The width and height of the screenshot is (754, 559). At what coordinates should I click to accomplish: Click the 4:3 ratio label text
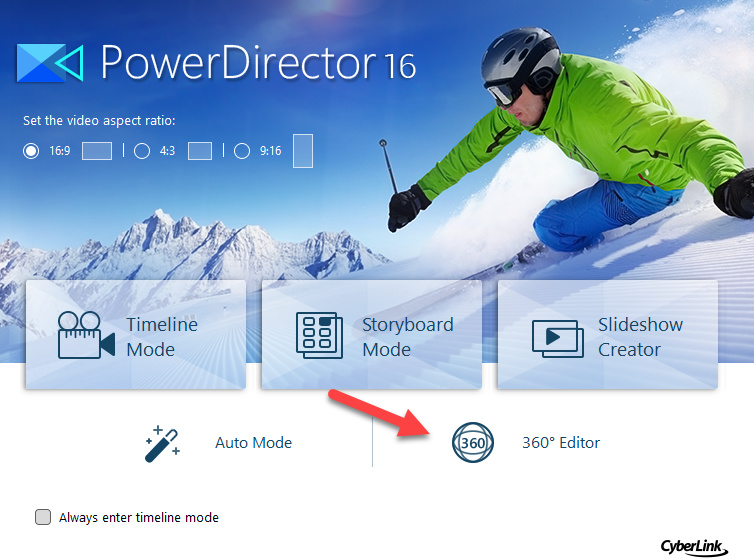pyautogui.click(x=167, y=151)
